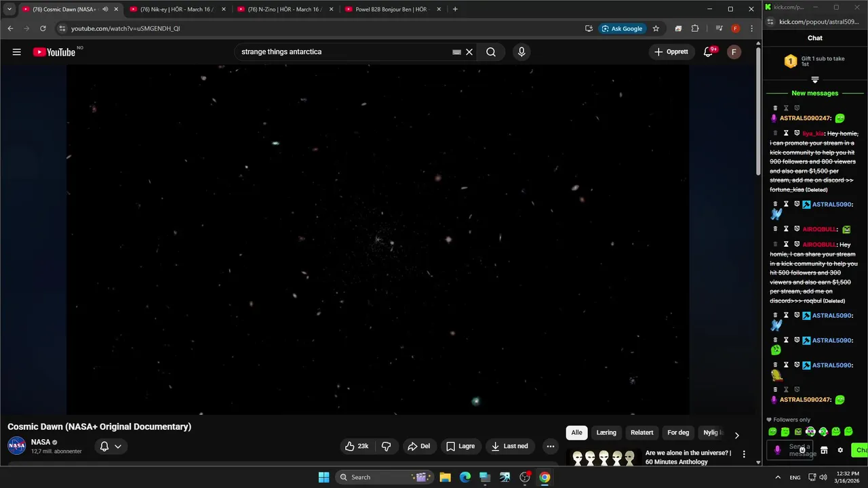Open Chrome extensions puzzle icon

pos(695,28)
